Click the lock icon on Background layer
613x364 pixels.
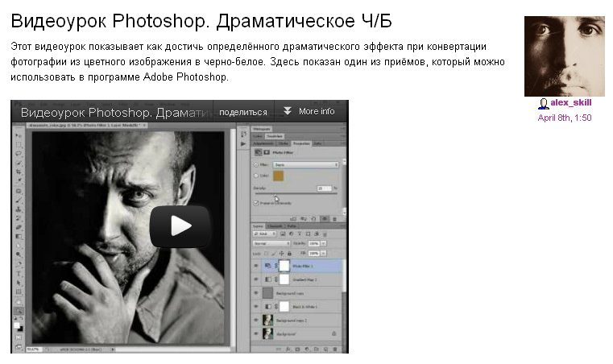tap(333, 333)
